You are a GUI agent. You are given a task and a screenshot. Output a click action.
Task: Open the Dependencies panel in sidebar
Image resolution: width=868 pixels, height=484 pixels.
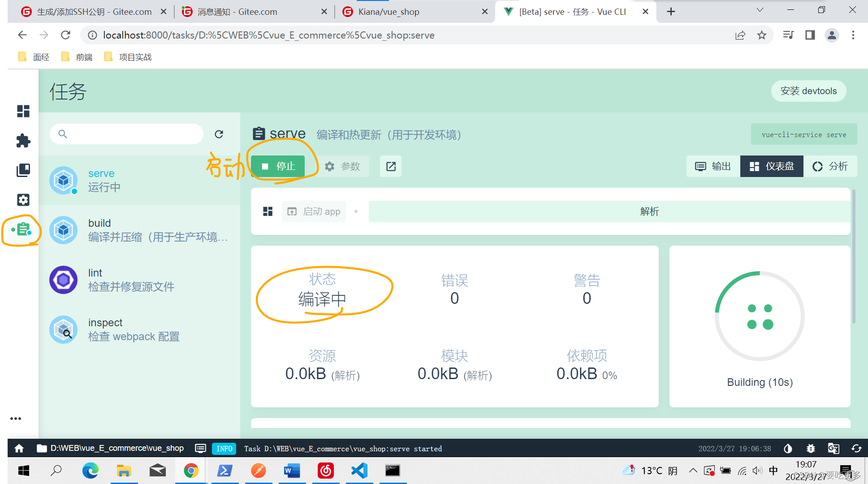tap(23, 170)
